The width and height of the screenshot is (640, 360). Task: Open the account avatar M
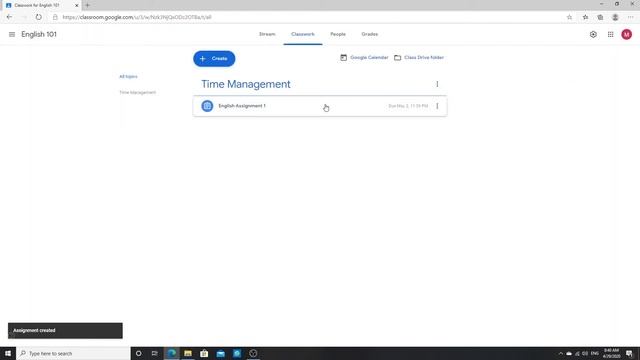pyautogui.click(x=627, y=35)
